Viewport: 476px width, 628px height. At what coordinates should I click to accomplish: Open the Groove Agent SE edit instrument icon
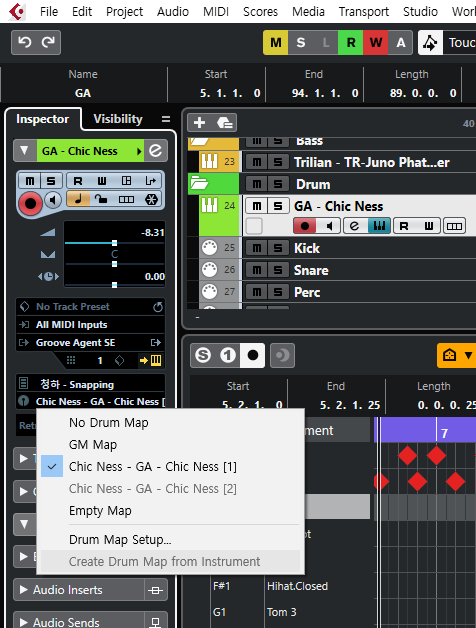tap(155, 342)
